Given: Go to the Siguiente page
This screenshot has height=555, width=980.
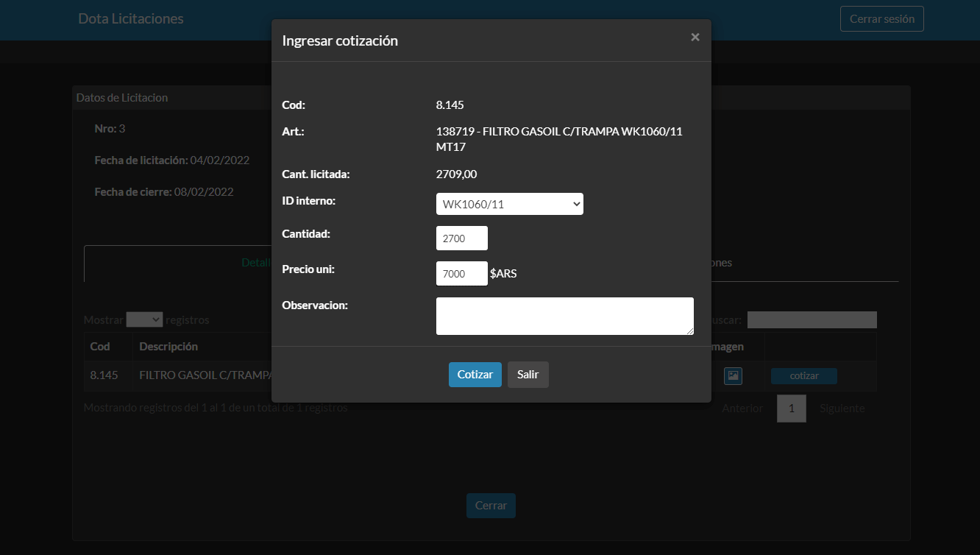Looking at the screenshot, I should pyautogui.click(x=842, y=408).
